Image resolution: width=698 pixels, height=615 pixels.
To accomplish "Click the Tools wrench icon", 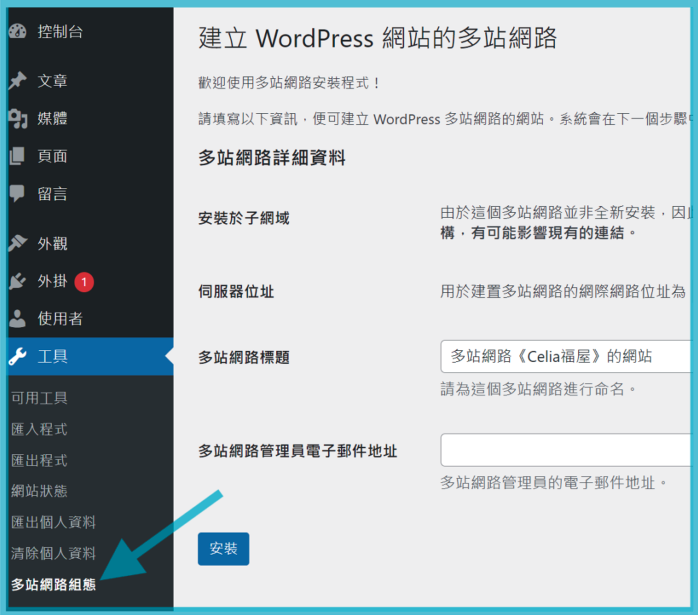I will click(17, 357).
